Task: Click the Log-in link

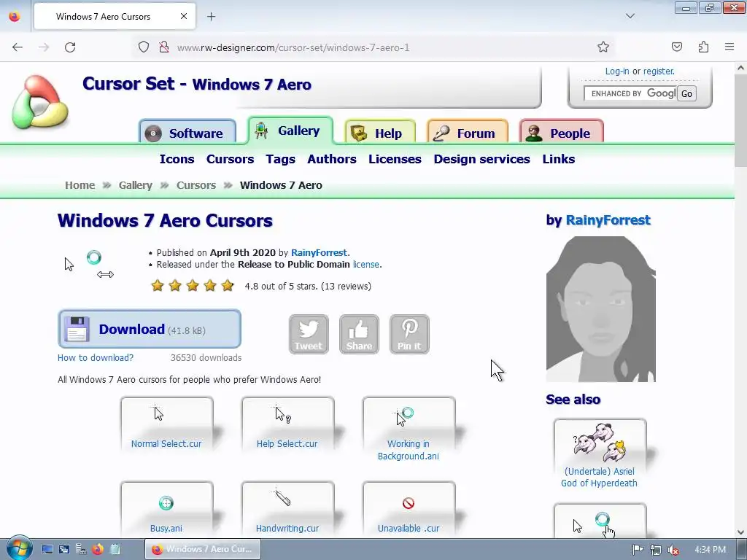Action: tap(617, 71)
